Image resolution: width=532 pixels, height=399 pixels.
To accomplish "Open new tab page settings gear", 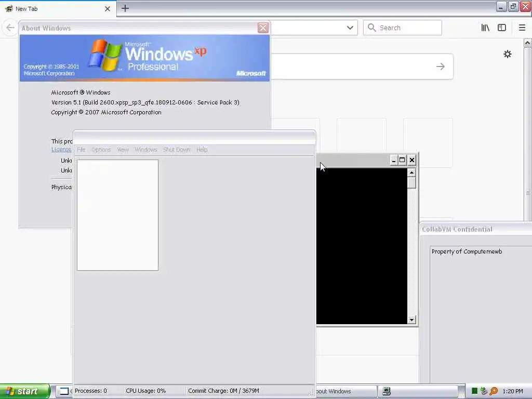I will coord(507,54).
